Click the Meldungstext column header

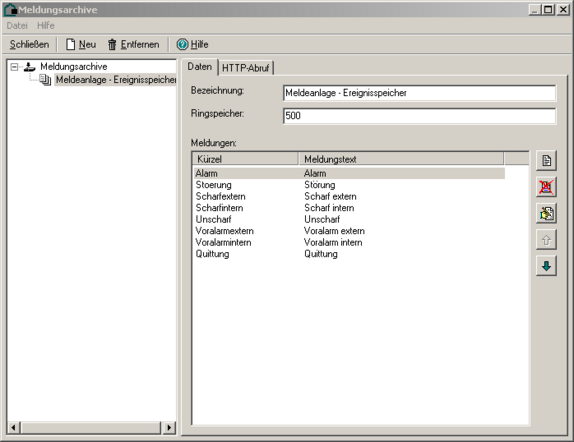click(401, 159)
